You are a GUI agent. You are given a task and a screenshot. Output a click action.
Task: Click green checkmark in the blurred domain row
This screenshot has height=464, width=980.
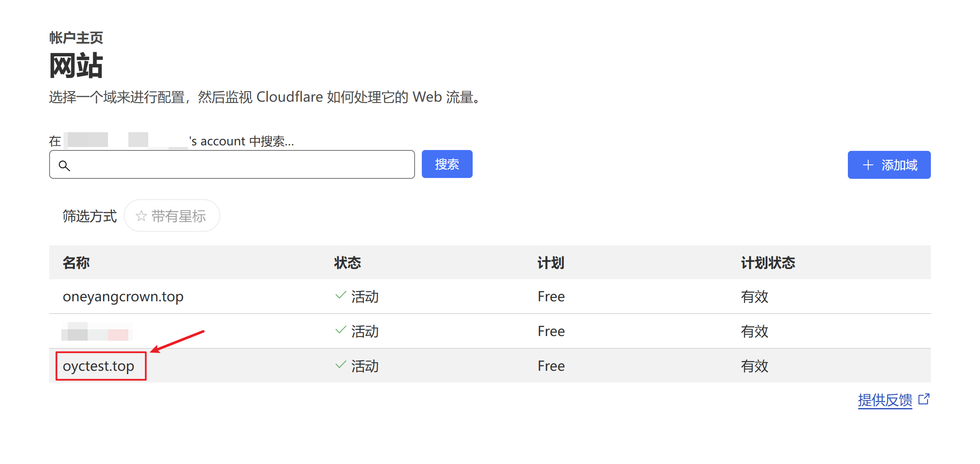[341, 330]
